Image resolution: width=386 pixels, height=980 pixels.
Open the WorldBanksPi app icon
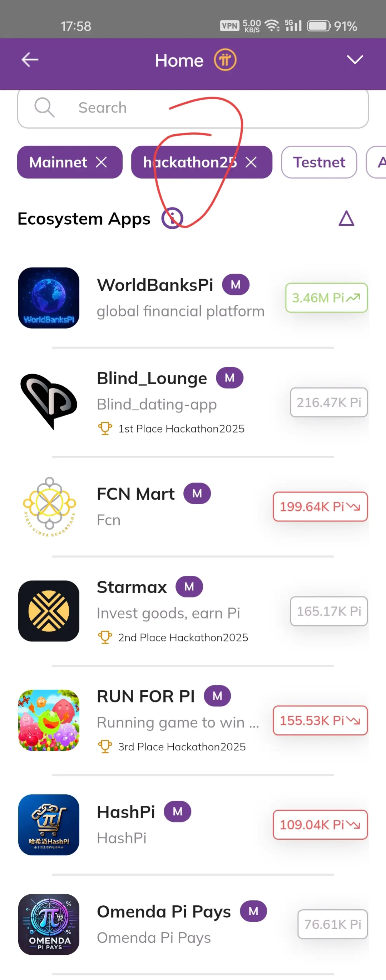[49, 298]
